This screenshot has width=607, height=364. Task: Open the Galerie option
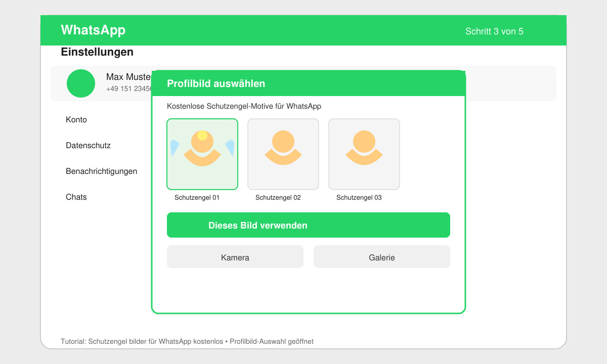pos(382,257)
